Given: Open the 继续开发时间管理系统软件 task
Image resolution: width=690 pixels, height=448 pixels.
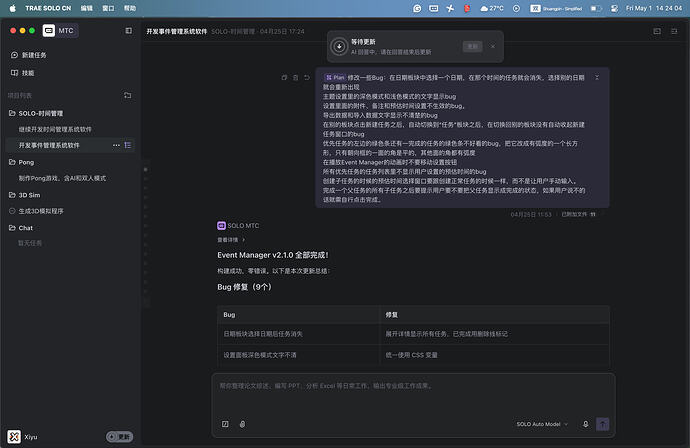Looking at the screenshot, I should (x=55, y=129).
